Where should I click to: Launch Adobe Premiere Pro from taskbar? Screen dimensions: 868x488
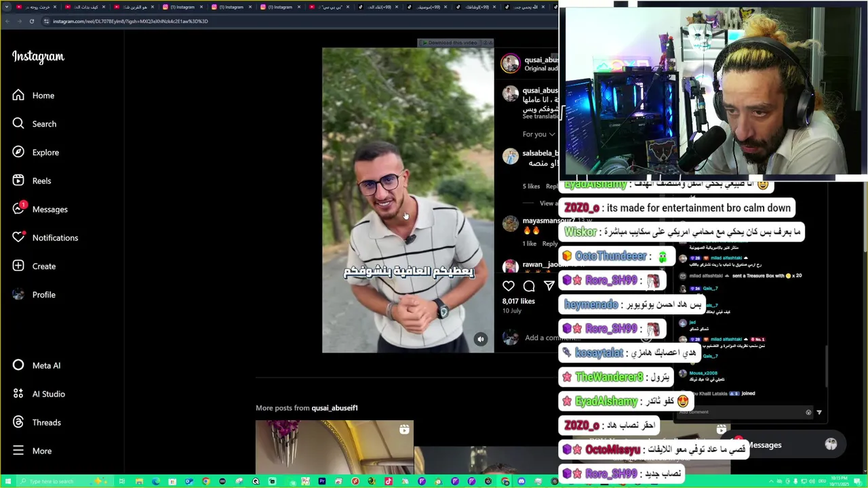322,481
